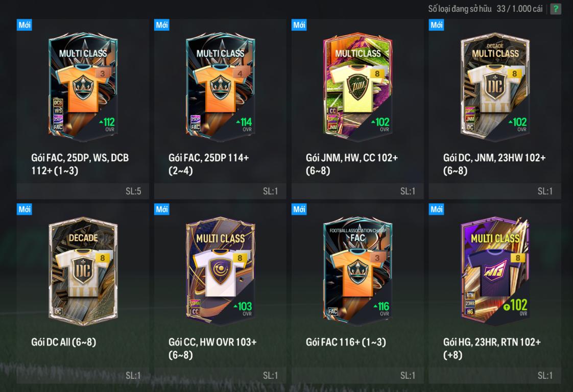Click the HG class icon on the purple card
This screenshot has height=392, width=573.
[x=470, y=312]
